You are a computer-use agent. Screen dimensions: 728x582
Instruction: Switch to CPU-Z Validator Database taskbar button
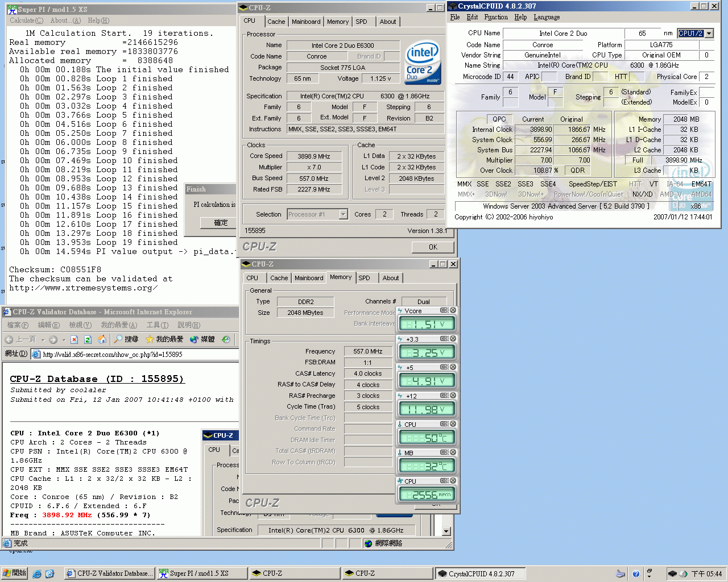[x=109, y=573]
